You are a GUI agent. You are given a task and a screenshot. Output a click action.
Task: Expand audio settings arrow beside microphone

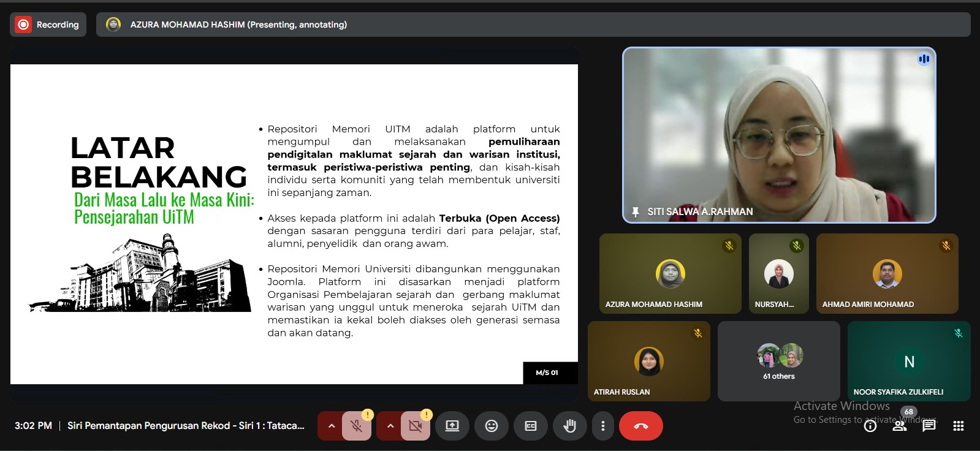point(332,426)
